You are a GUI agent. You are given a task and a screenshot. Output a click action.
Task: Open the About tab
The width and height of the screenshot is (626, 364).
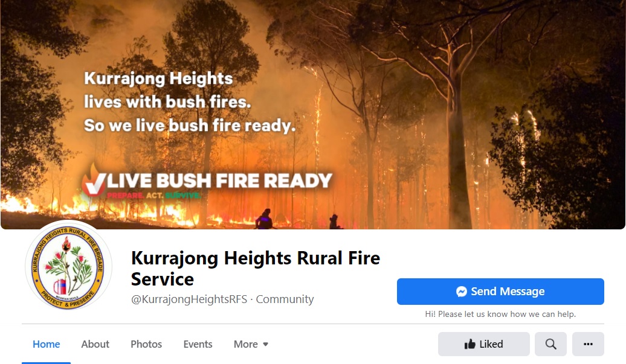[95, 344]
